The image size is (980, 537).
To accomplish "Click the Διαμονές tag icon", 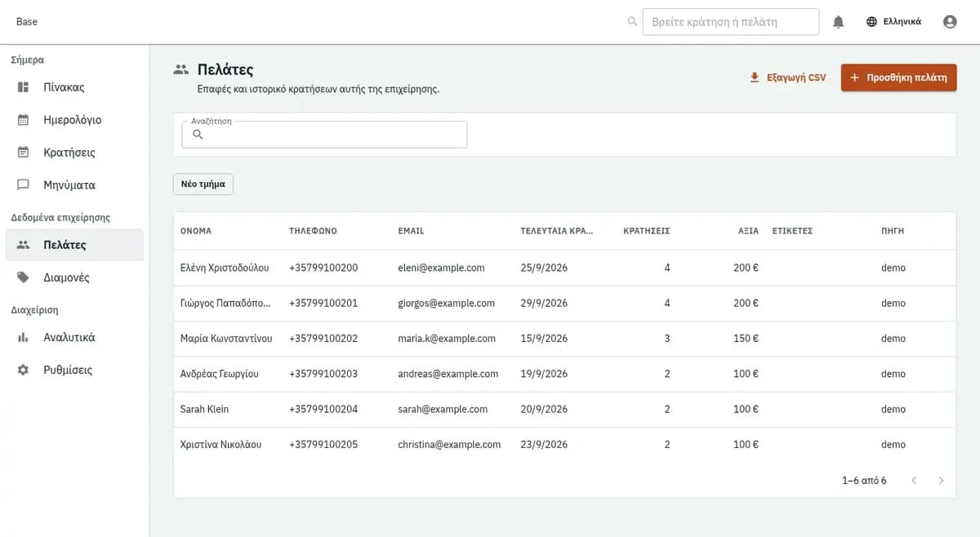I will point(24,277).
